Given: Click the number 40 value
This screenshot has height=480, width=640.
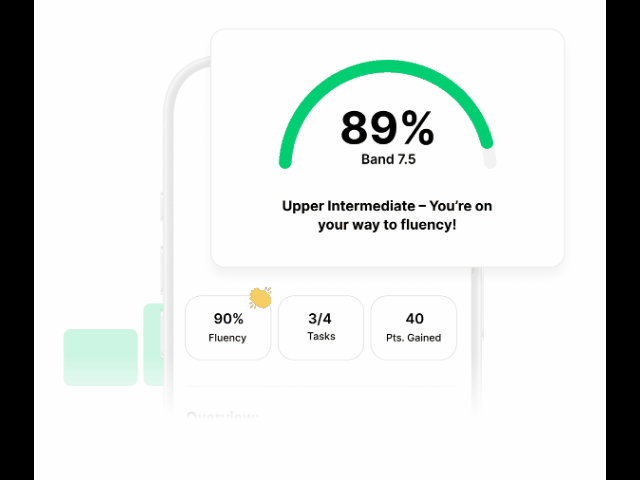Looking at the screenshot, I should [413, 319].
